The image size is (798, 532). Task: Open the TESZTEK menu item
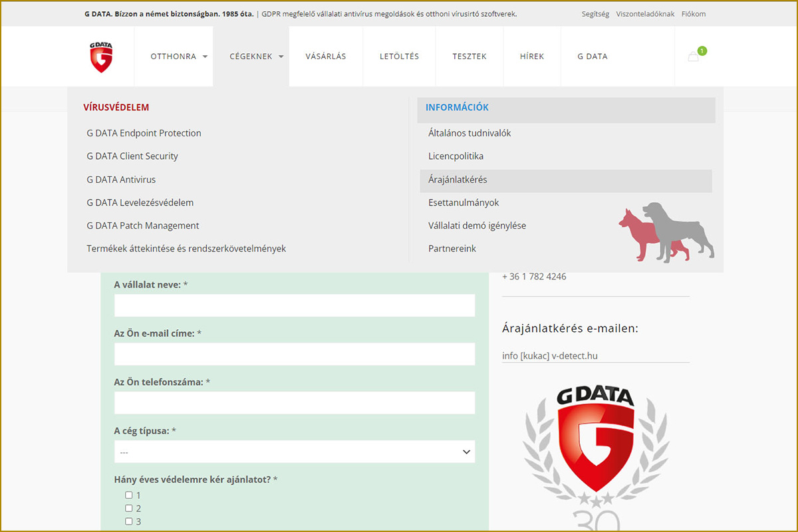[x=469, y=57]
